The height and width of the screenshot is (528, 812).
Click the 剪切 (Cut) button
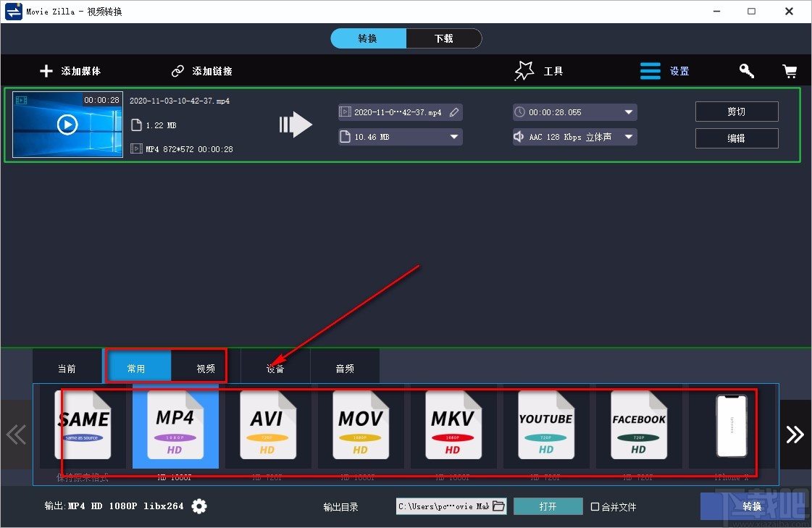[x=737, y=112]
